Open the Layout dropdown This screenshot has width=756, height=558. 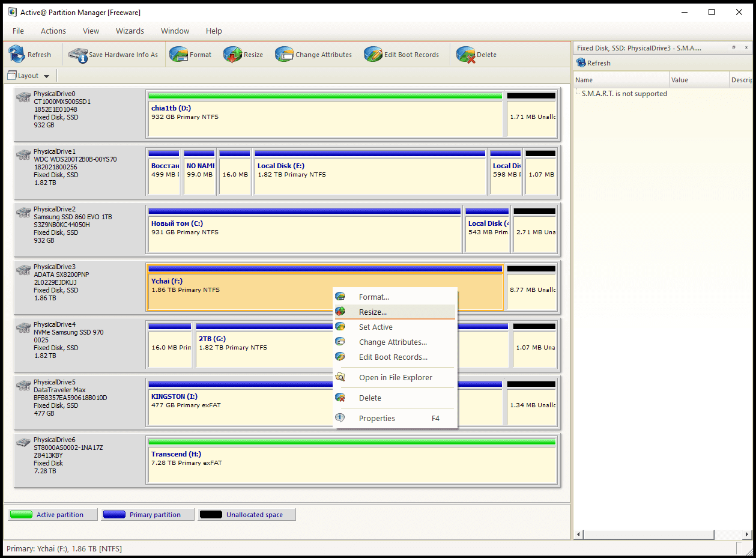point(29,76)
